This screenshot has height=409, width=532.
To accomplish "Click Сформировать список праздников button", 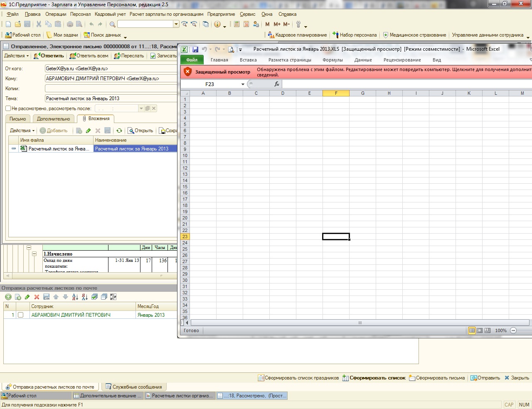I will [x=298, y=378].
